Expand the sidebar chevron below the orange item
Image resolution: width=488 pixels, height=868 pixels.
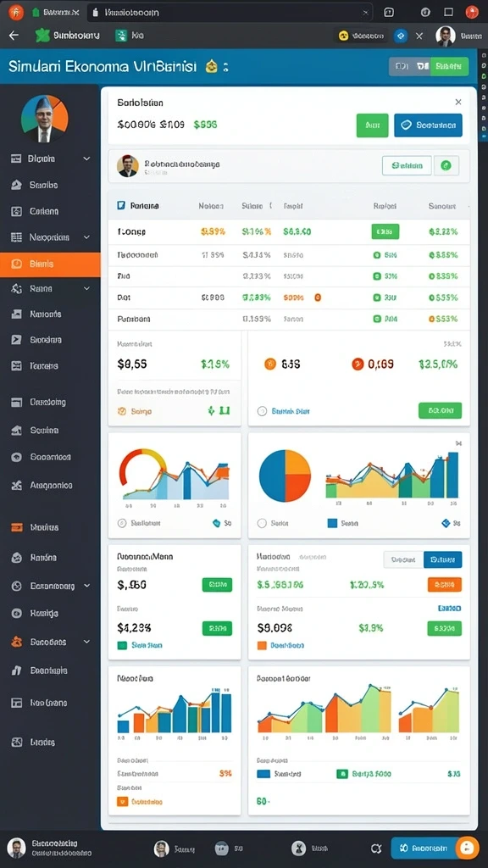pyautogui.click(x=87, y=288)
